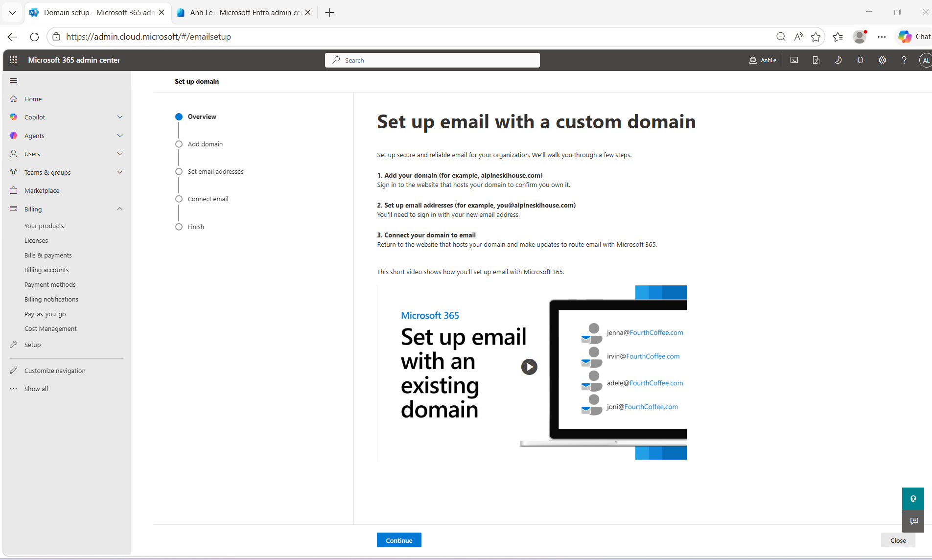
Task: Open Billing notifications
Action: [51, 299]
